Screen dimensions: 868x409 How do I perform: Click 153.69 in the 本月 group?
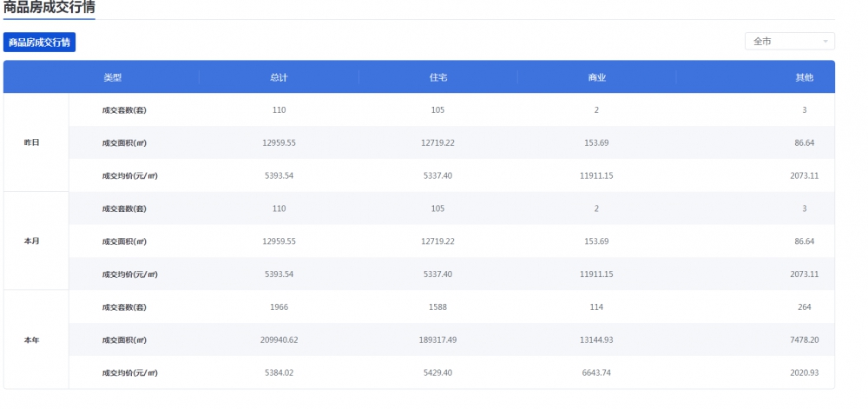tap(597, 242)
